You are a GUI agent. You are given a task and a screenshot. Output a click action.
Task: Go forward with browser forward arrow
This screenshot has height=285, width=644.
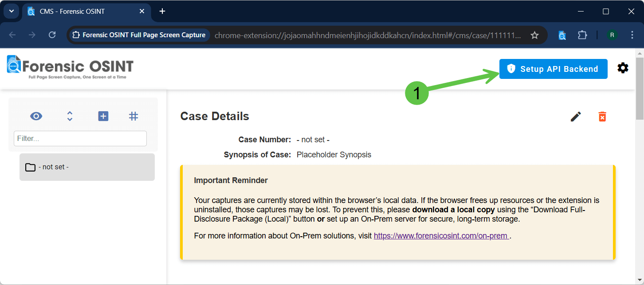tap(32, 35)
